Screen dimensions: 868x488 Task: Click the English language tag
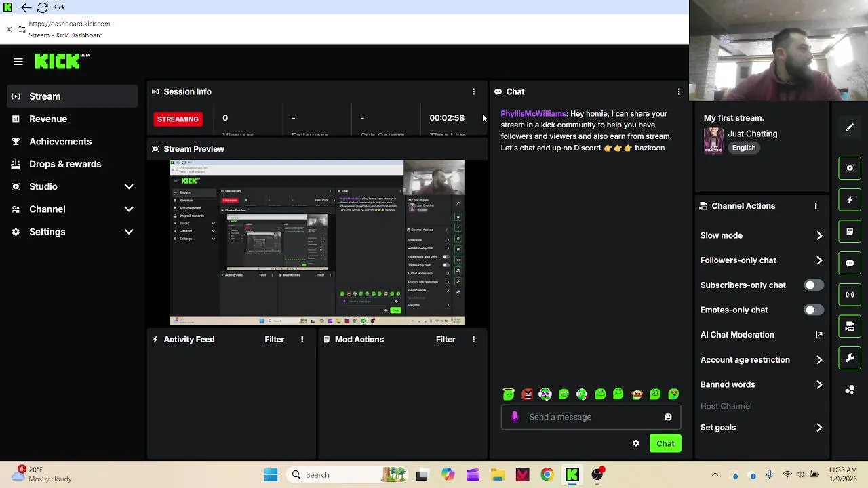744,148
